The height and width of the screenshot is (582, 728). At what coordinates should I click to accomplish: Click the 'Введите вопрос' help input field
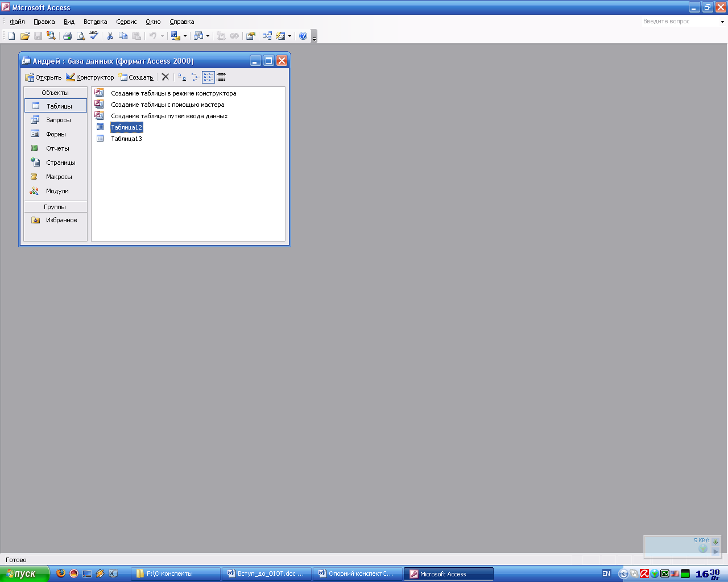tap(680, 22)
